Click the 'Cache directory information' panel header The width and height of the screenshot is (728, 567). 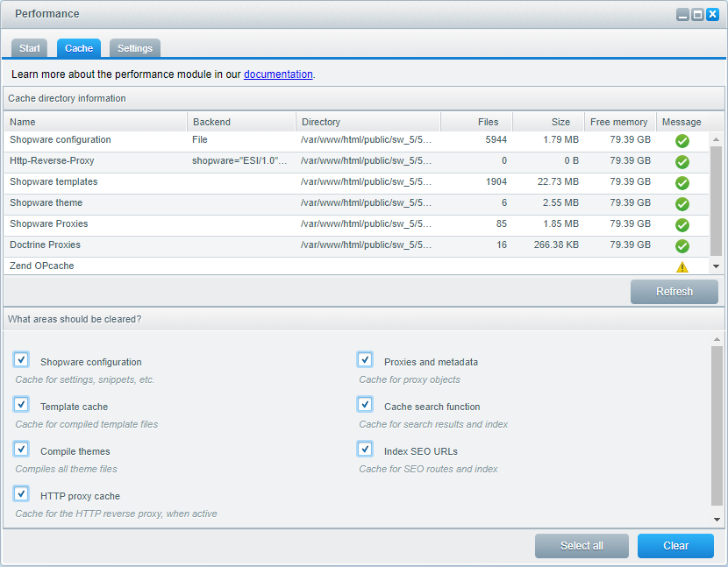pyautogui.click(x=364, y=98)
